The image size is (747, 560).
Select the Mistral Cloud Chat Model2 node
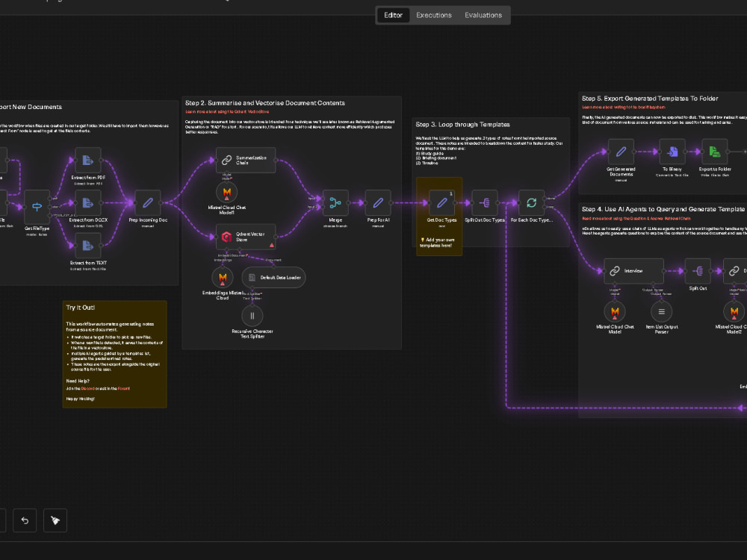[x=734, y=312]
